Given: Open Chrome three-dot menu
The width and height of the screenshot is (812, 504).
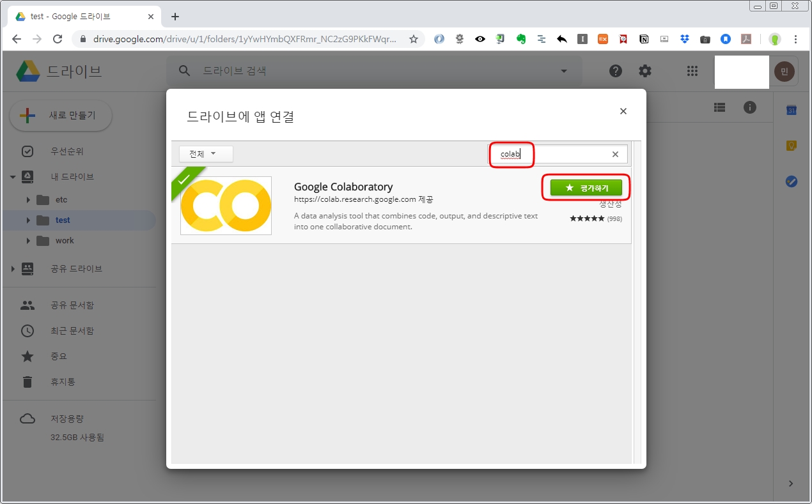Looking at the screenshot, I should click(x=796, y=39).
